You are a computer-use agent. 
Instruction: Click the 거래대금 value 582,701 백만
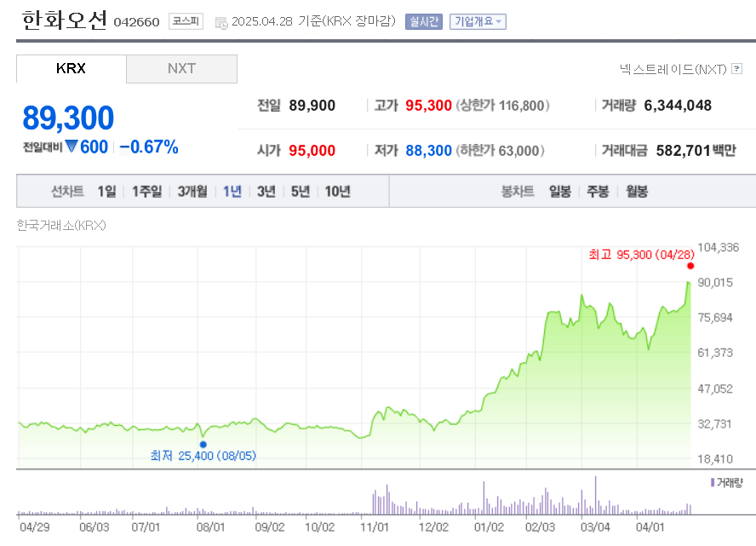(696, 151)
